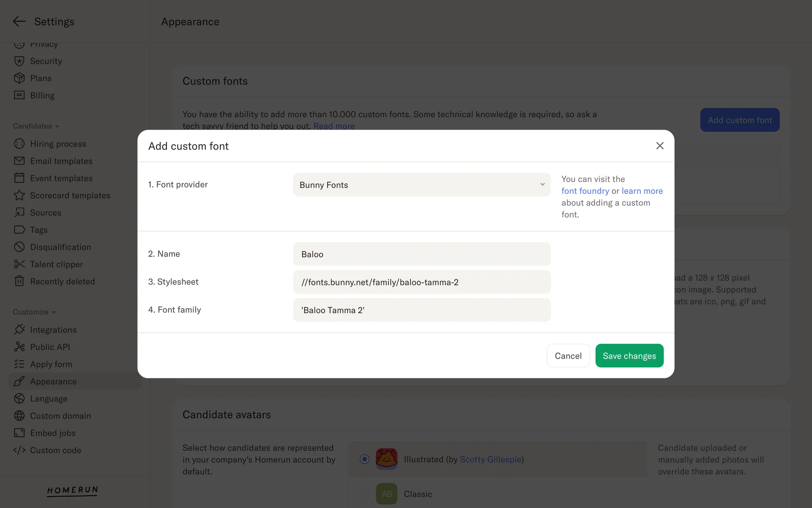Viewport: 812px width, 508px height.
Task: Click the Cancel button in the dialog
Action: 568,356
